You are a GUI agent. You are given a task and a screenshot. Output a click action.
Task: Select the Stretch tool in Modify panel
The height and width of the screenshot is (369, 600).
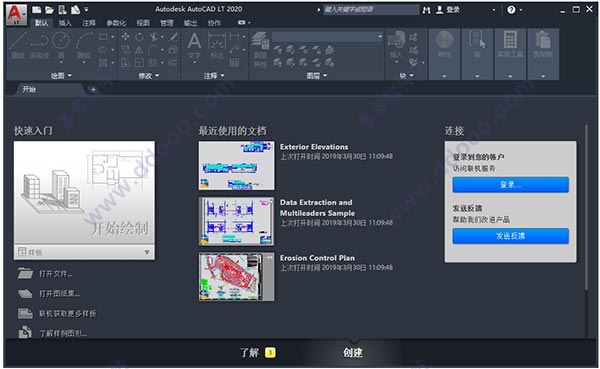click(125, 62)
